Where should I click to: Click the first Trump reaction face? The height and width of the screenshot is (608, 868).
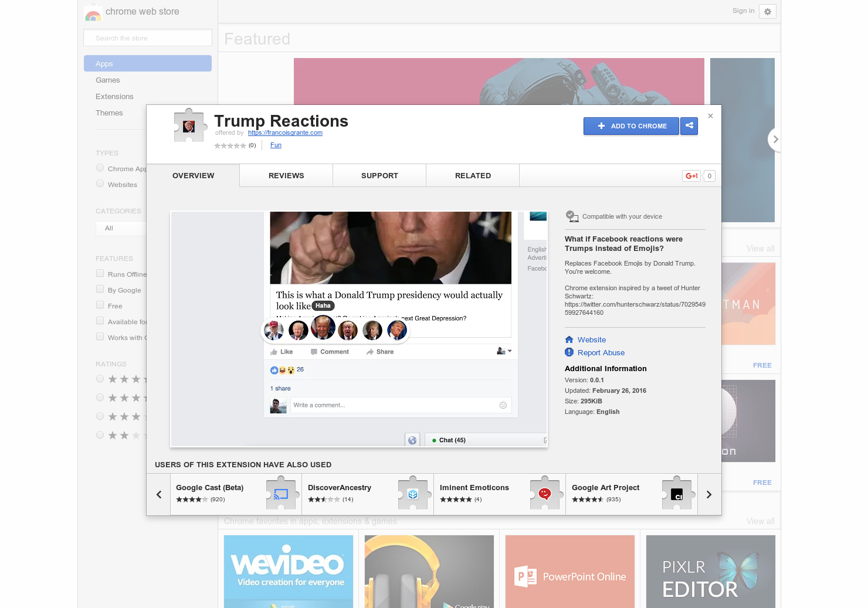click(x=273, y=331)
